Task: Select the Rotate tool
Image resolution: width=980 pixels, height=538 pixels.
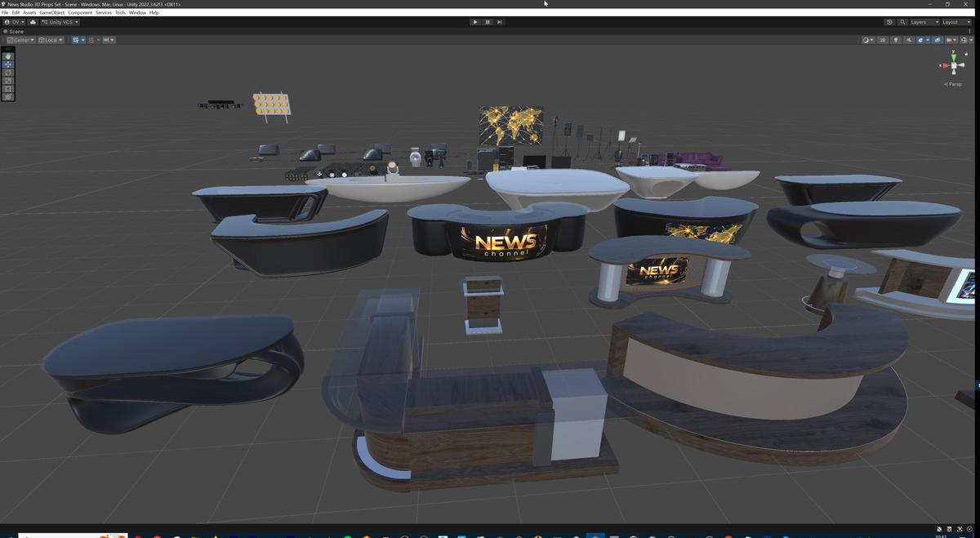Action: [x=8, y=72]
